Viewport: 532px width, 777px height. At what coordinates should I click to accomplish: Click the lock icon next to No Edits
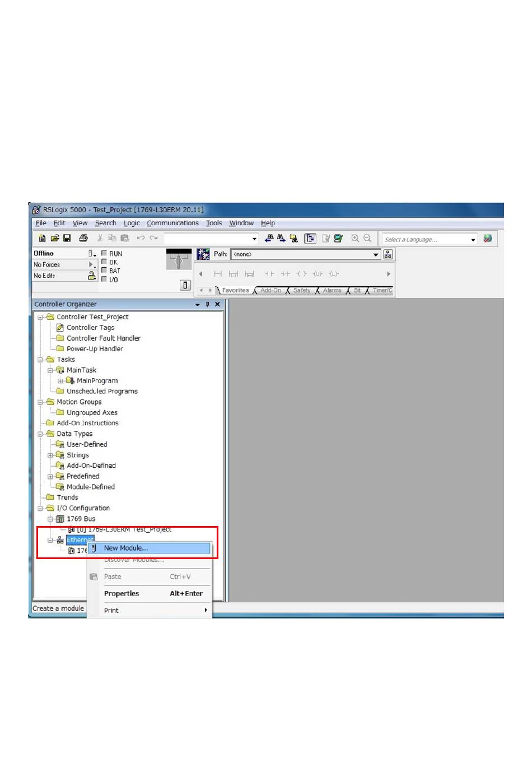[92, 276]
